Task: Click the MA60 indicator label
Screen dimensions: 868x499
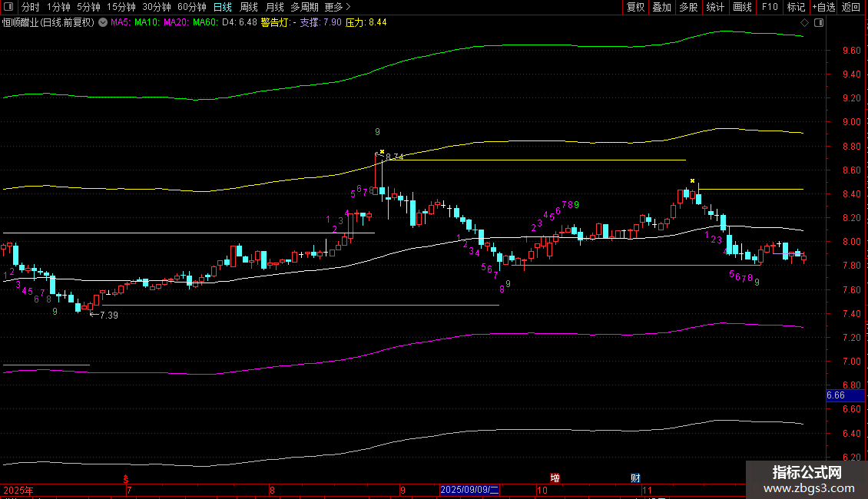Action: (205, 23)
